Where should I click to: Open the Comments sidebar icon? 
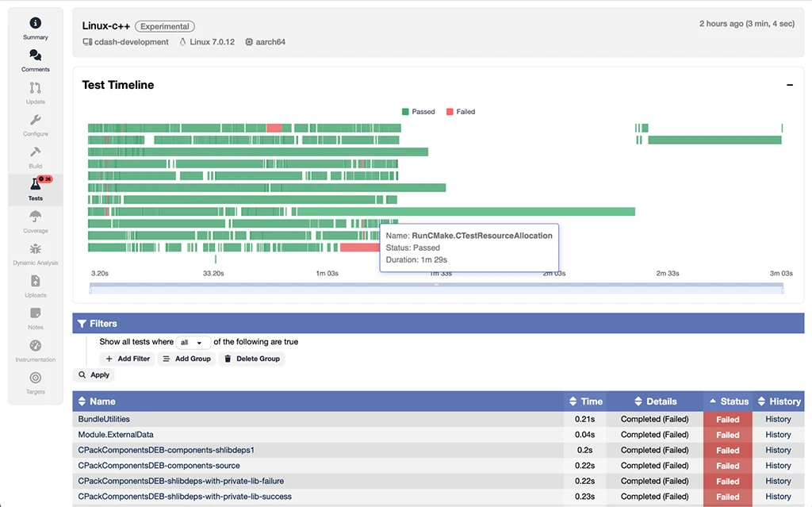[x=35, y=55]
